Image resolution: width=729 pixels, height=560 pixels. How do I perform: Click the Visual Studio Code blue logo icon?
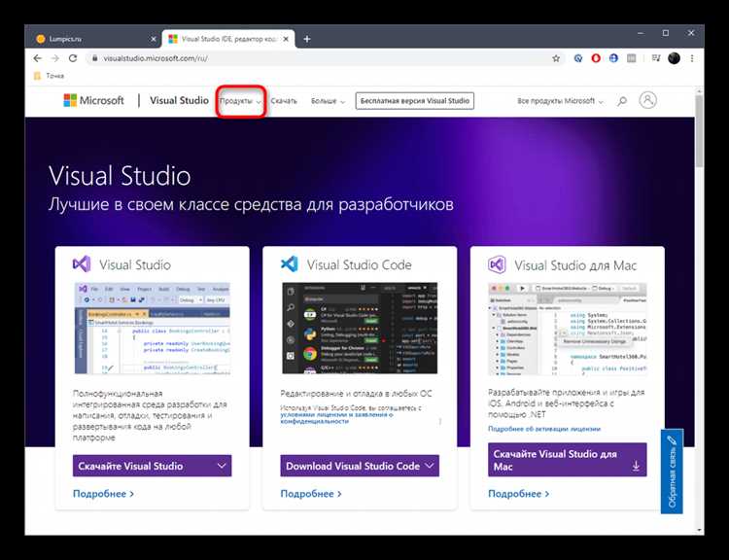point(290,264)
